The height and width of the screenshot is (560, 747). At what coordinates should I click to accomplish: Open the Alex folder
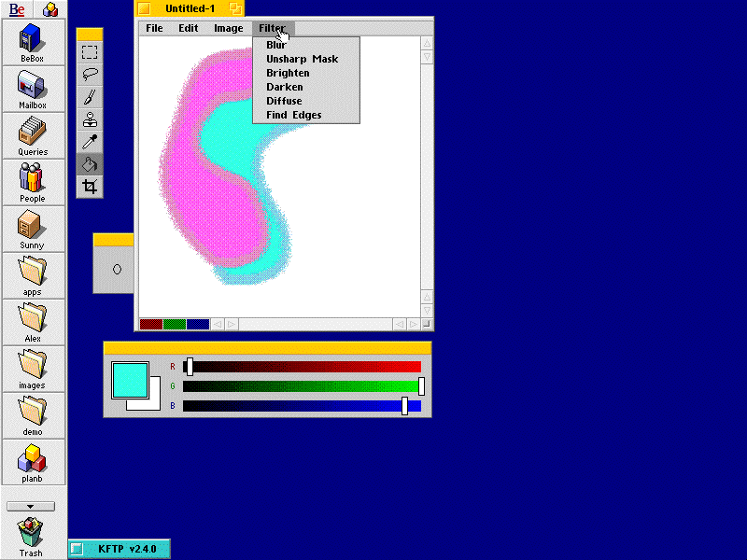pos(33,323)
